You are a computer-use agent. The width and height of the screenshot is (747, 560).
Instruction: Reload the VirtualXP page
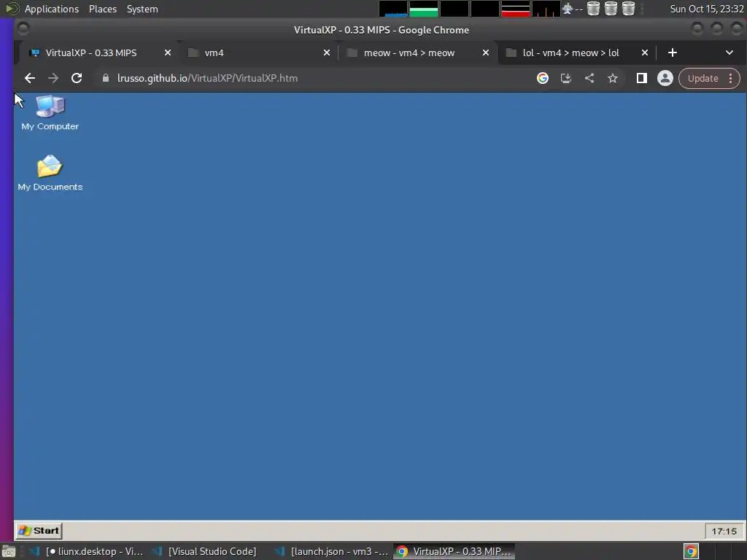(x=76, y=78)
